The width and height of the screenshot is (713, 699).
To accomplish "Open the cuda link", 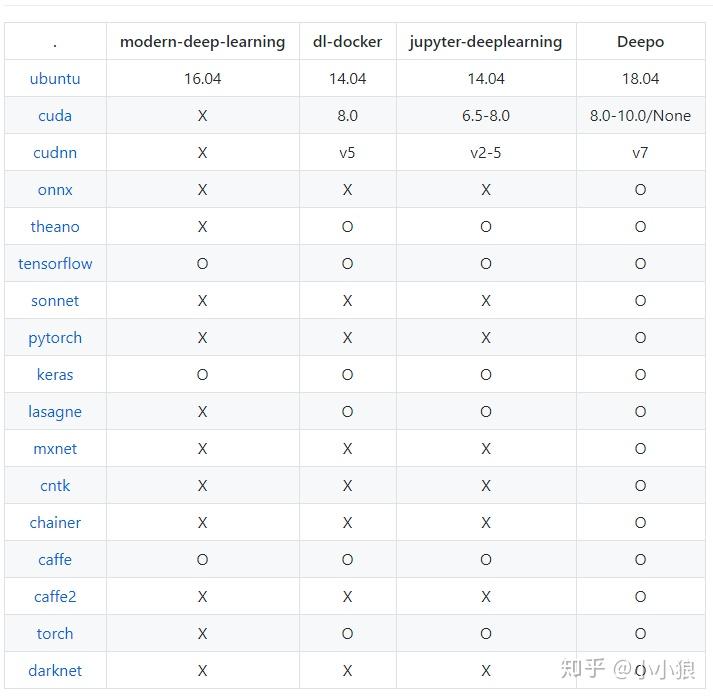I will [55, 115].
